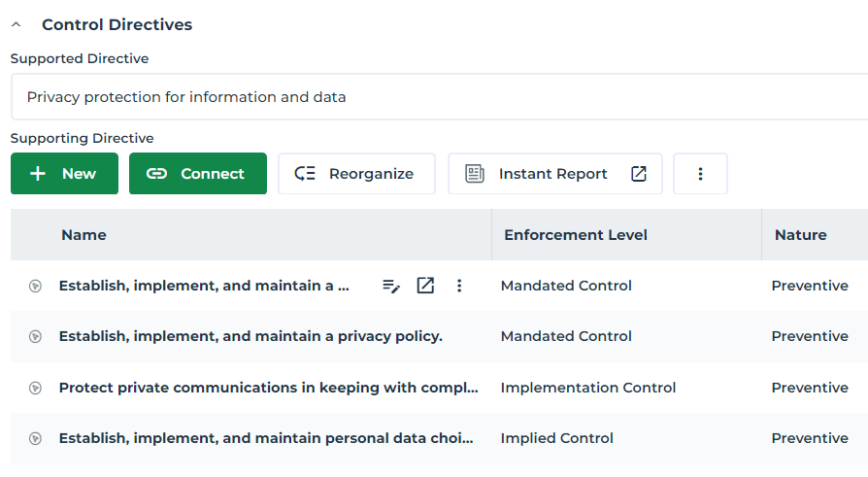Open 'Establish, implement, and maintain a privacy policy'
Screen dimensions: 868x477
click(x=250, y=336)
